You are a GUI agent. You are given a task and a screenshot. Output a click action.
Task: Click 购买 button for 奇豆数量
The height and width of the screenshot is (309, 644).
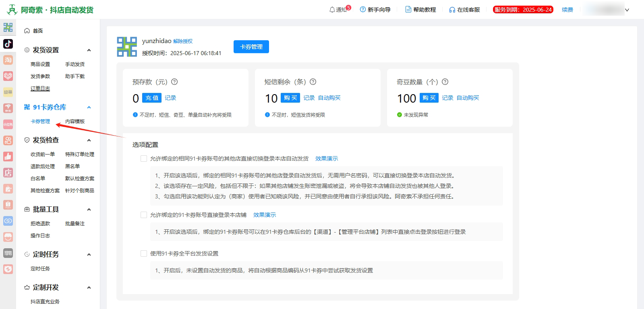(429, 98)
